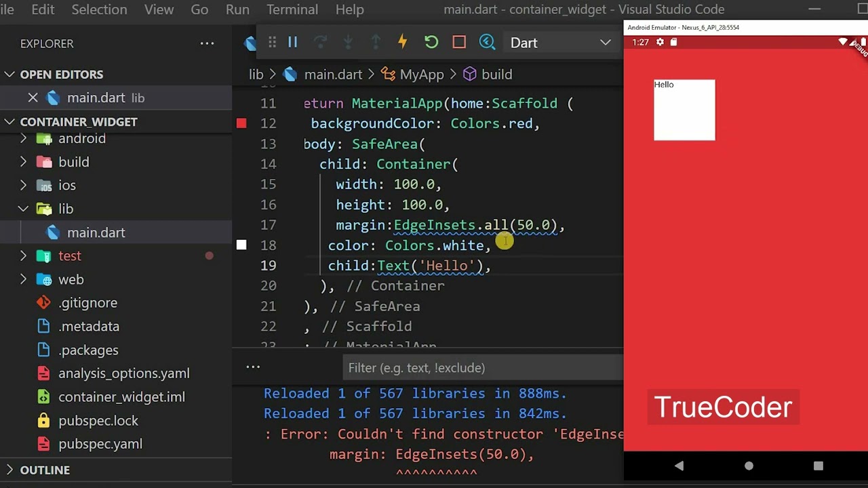
Task: Open the widget inspector magnifier icon
Action: tap(487, 43)
